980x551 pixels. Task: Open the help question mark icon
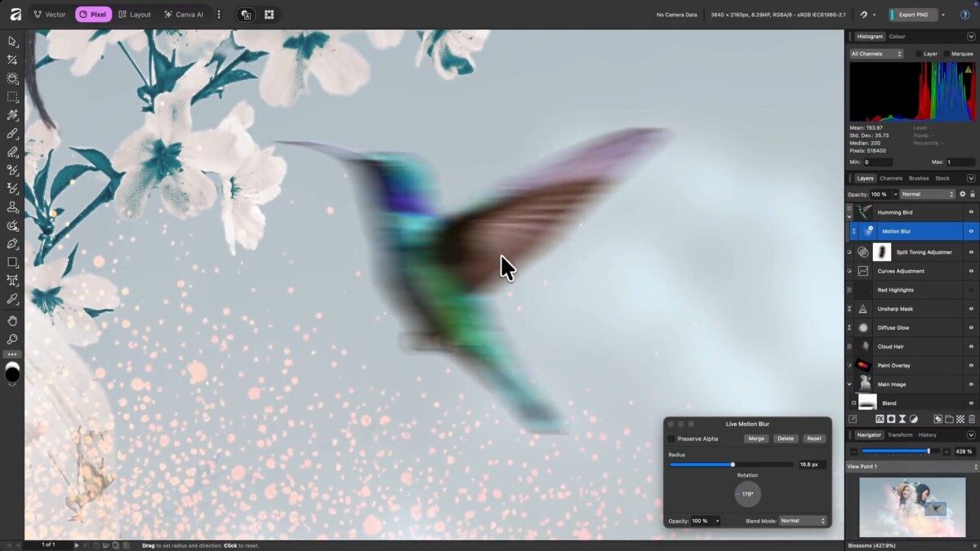964,15
